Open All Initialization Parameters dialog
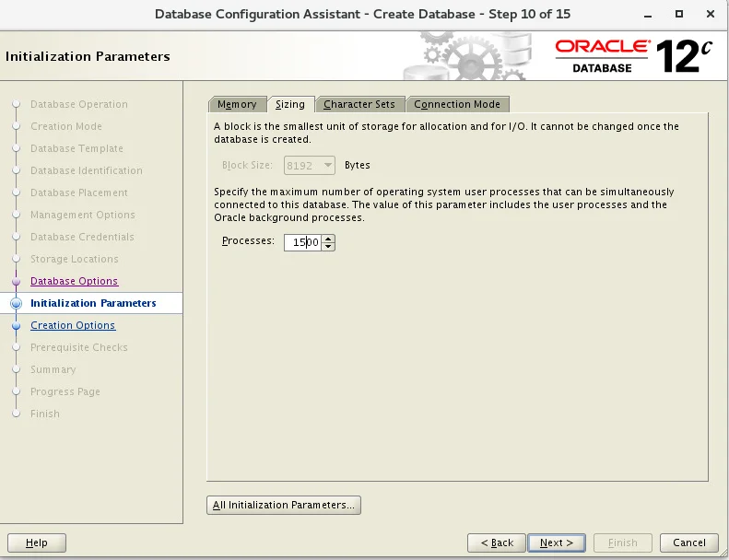This screenshot has width=729, height=560. [284, 505]
